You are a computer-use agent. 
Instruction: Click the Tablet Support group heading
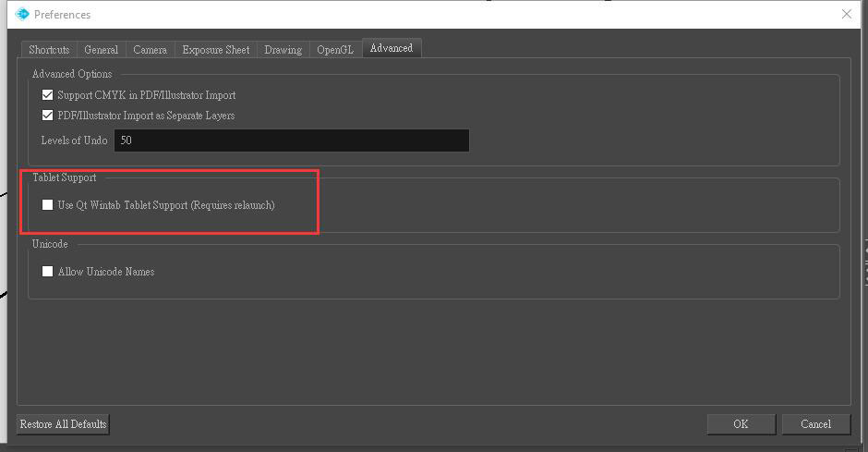[x=65, y=177]
